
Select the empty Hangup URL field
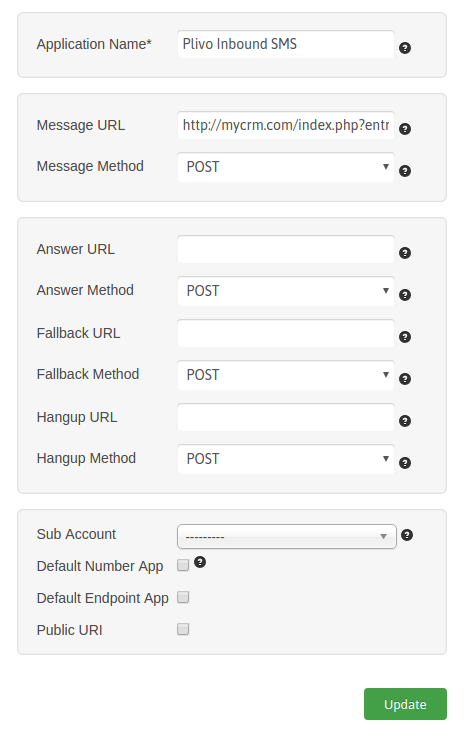[285, 417]
